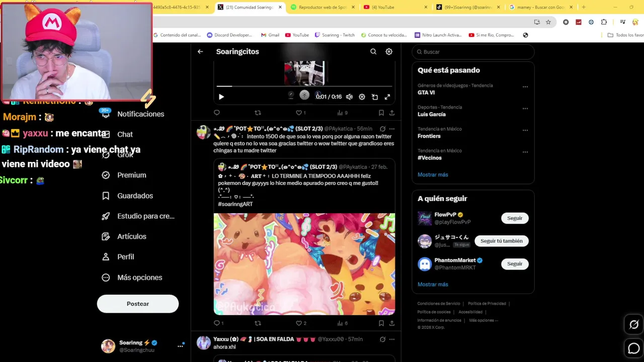Viewport: 644px width, 362px height.
Task: Share the top video post
Action: [392, 113]
